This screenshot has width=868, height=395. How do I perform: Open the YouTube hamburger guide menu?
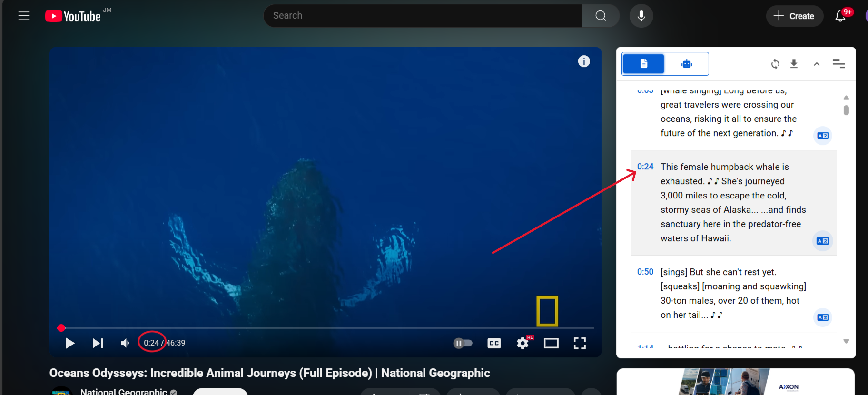click(x=24, y=16)
